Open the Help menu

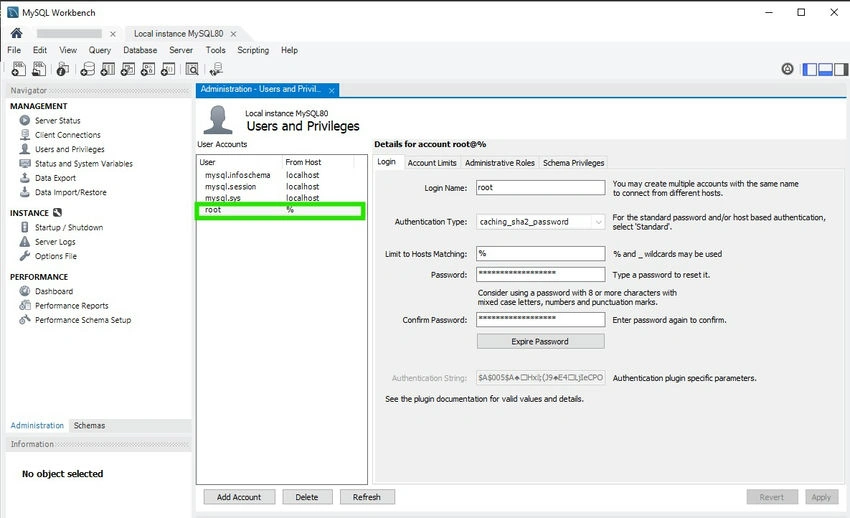pos(289,50)
